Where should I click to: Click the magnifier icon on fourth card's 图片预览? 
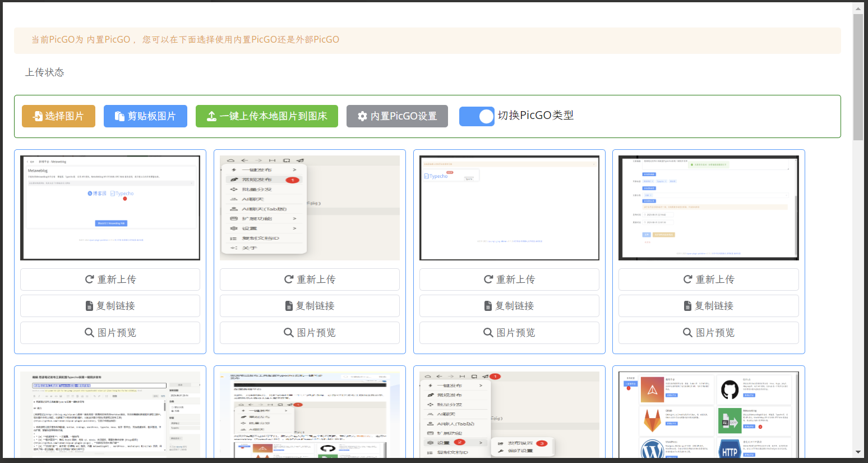click(x=687, y=333)
